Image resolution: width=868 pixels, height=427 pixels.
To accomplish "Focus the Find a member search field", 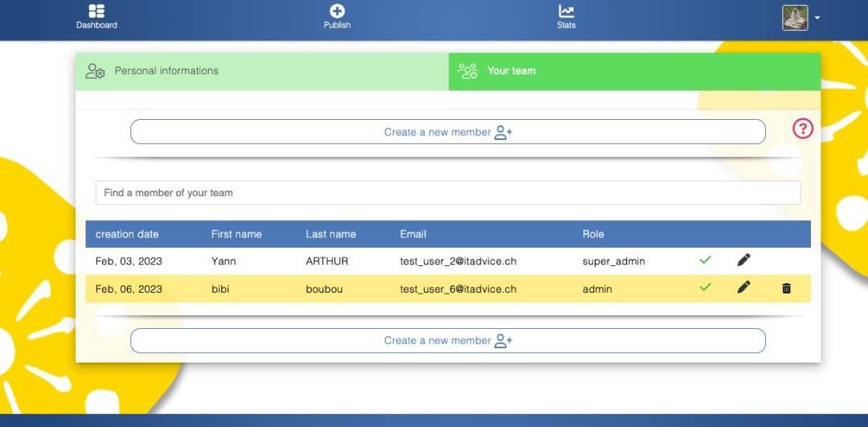I will coord(448,193).
